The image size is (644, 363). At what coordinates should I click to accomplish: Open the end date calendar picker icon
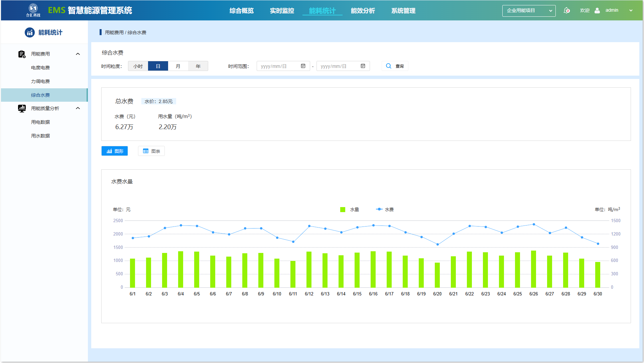(x=363, y=66)
